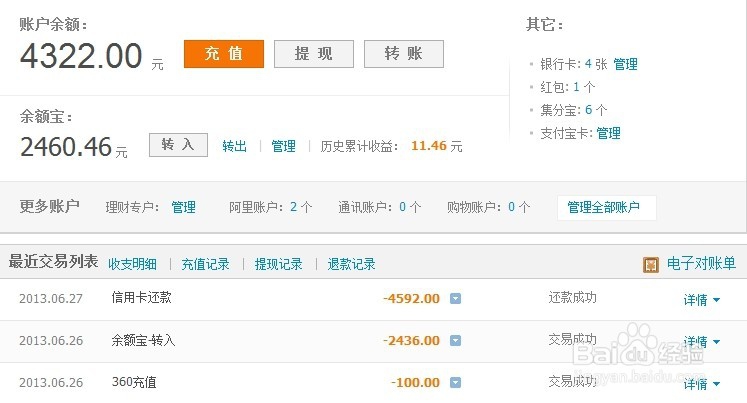Click the 银行卡 count 4
This screenshot has width=747, height=403.
coord(588,64)
